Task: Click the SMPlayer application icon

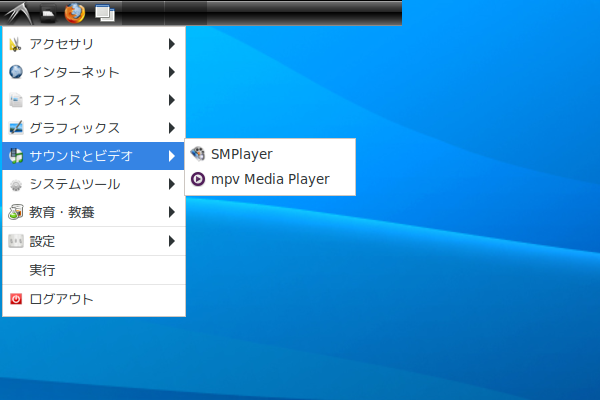Action: (198, 154)
